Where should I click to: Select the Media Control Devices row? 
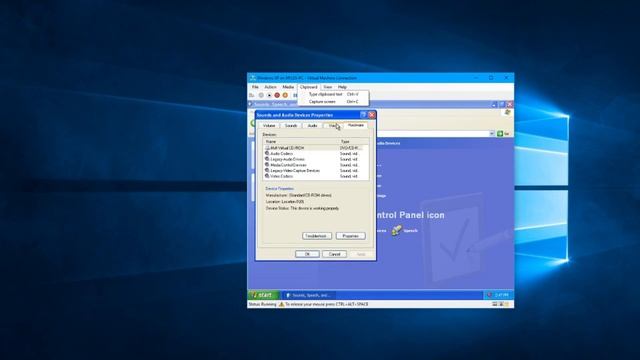[x=313, y=165]
